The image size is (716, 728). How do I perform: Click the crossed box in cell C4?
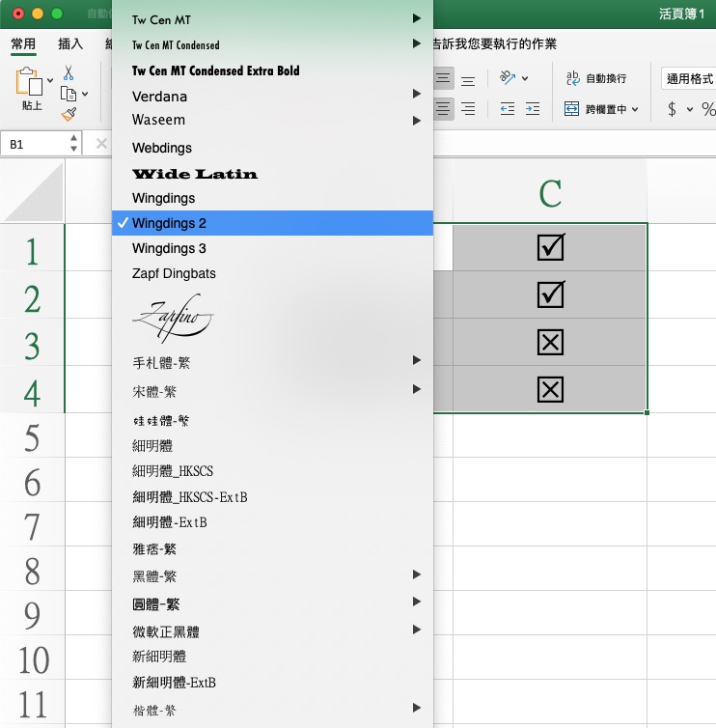[x=550, y=389]
